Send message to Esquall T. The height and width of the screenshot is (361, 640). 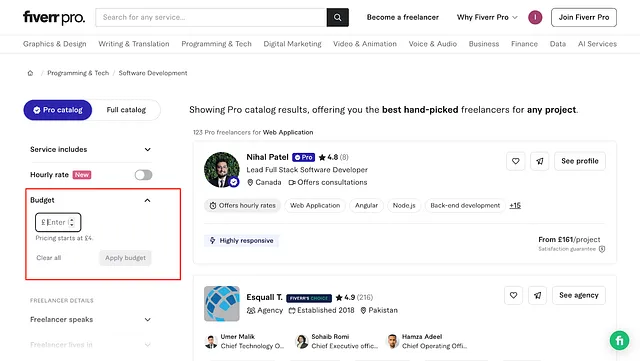point(538,295)
